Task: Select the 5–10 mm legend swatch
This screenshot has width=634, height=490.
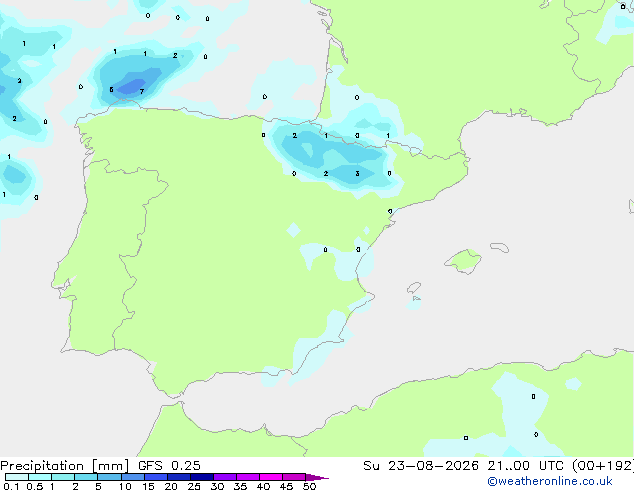Action: pyautogui.click(x=110, y=477)
